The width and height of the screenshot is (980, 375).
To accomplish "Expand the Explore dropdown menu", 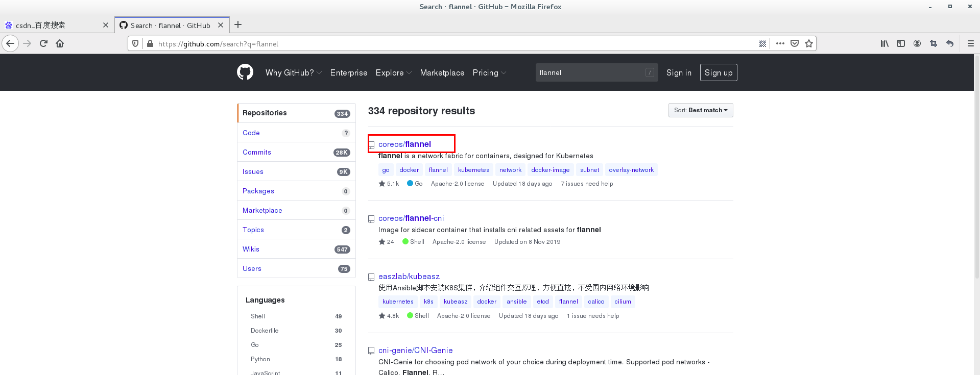I will tap(394, 72).
